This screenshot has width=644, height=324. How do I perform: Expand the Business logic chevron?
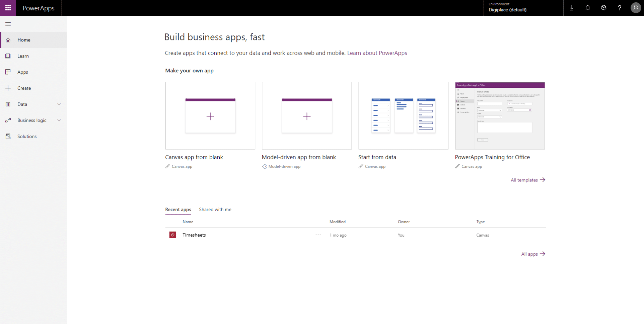(59, 120)
